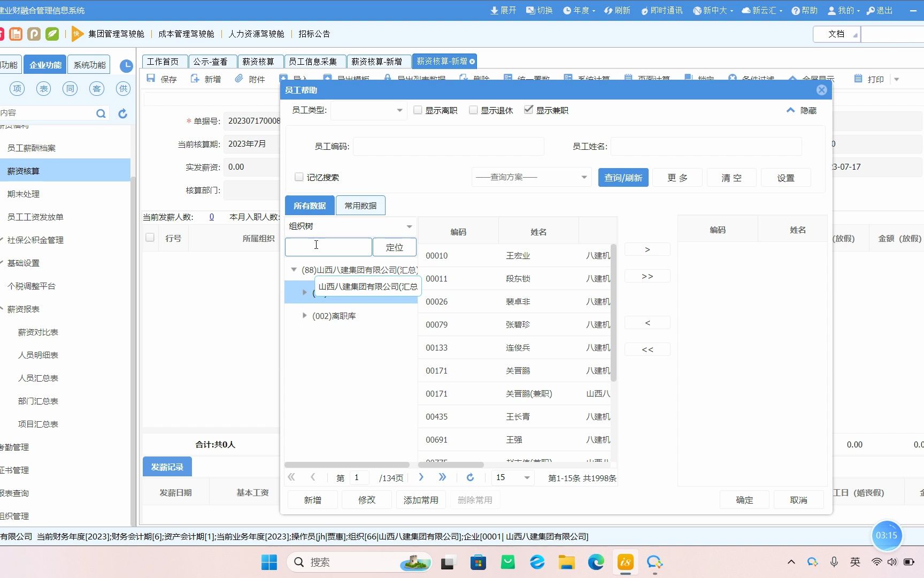Click the Print icon in toolbar
This screenshot has width=924, height=578.
858,79
